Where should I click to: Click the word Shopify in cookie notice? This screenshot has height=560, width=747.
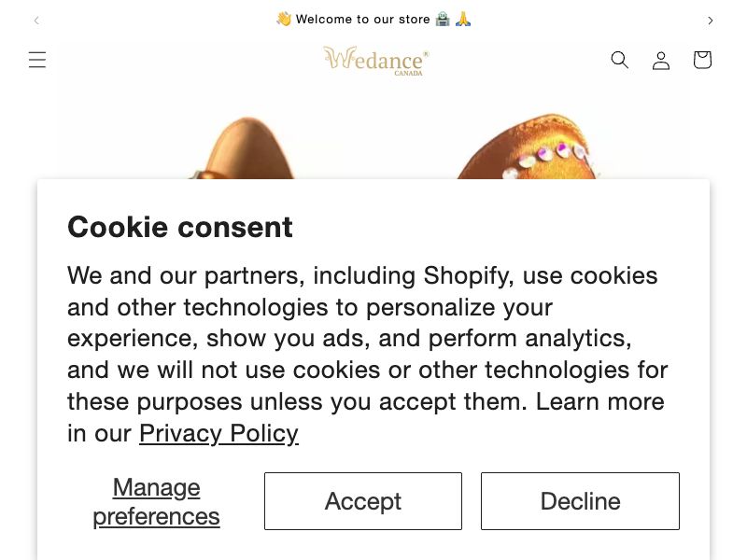469,275
